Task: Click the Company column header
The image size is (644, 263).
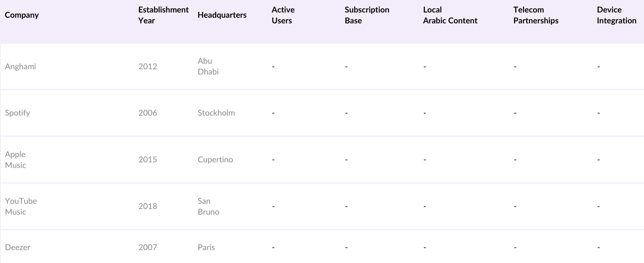Action: pyautogui.click(x=22, y=15)
